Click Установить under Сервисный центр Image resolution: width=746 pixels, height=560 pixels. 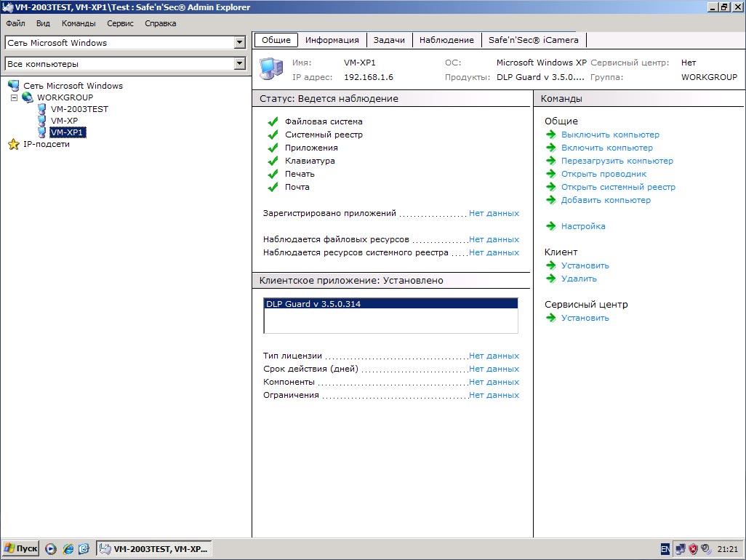click(x=585, y=318)
